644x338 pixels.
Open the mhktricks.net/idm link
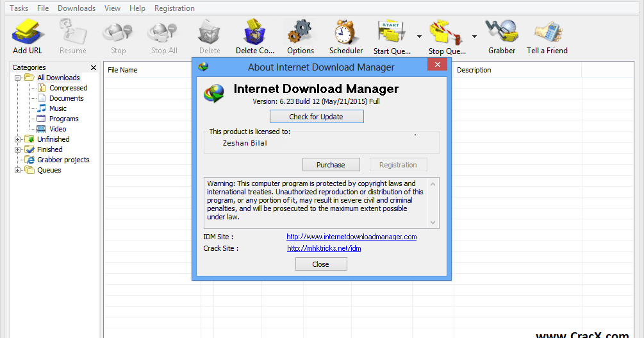pyautogui.click(x=324, y=248)
